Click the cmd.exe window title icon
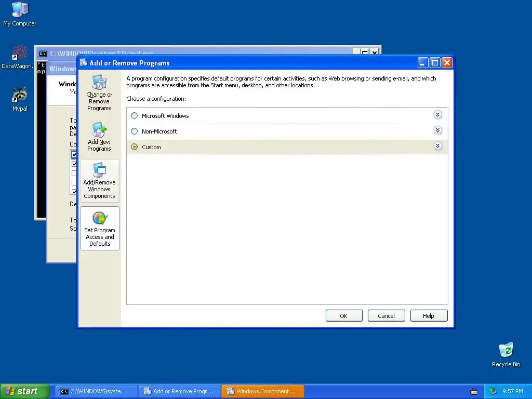 43,54
